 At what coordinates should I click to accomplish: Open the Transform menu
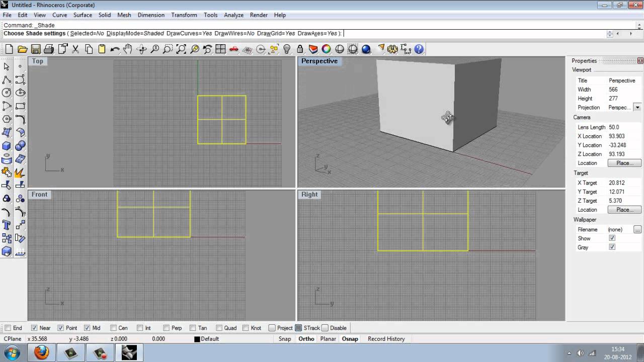point(184,15)
